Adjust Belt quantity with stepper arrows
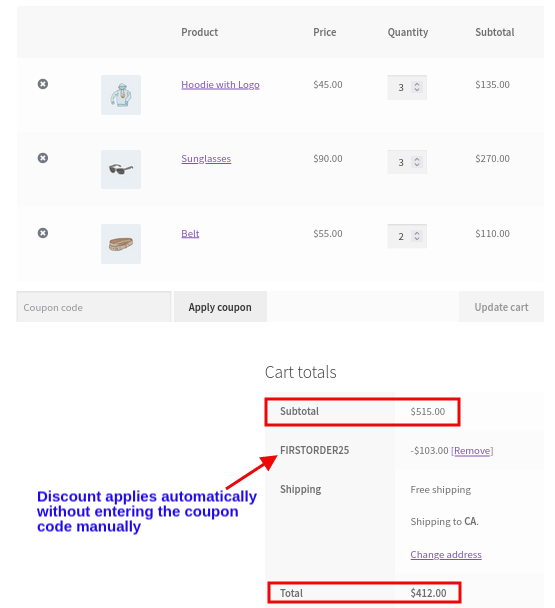This screenshot has width=555, height=608. 417,236
